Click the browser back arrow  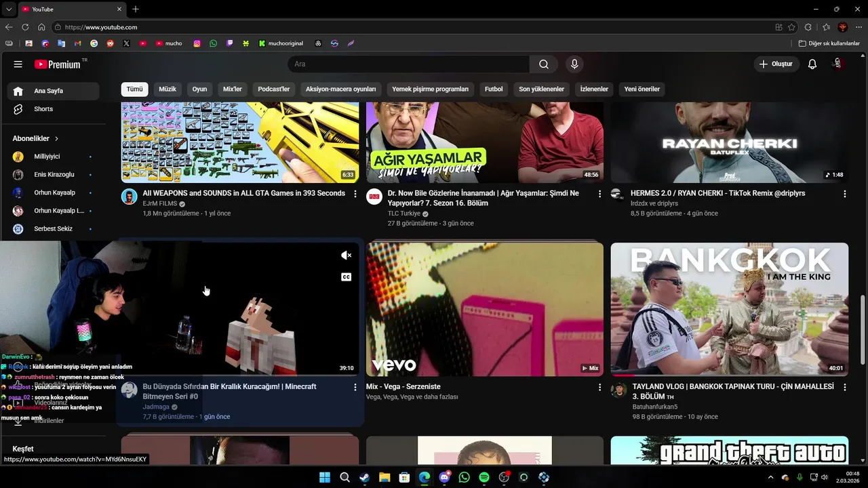point(9,27)
